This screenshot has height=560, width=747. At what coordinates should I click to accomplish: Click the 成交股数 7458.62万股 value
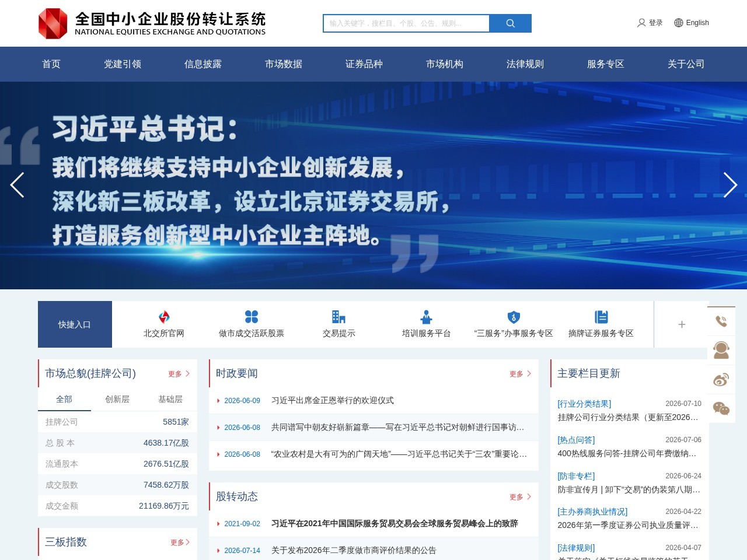tap(166, 485)
